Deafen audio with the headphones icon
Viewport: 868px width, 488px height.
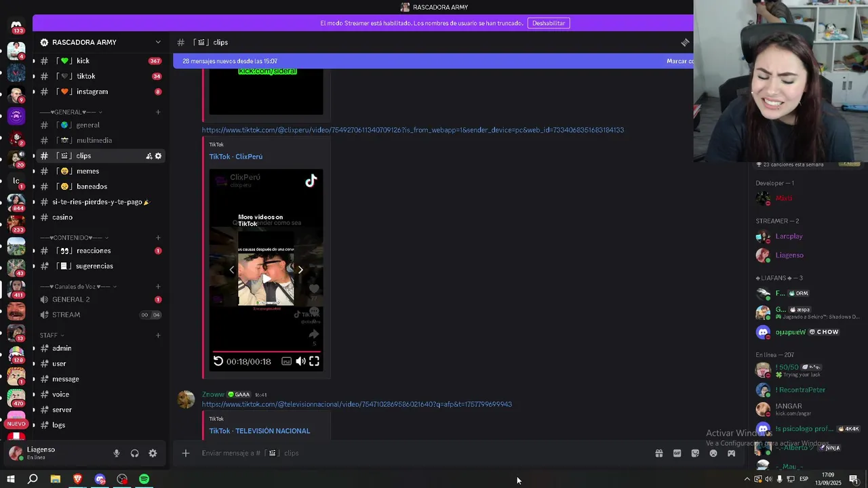coord(134,453)
